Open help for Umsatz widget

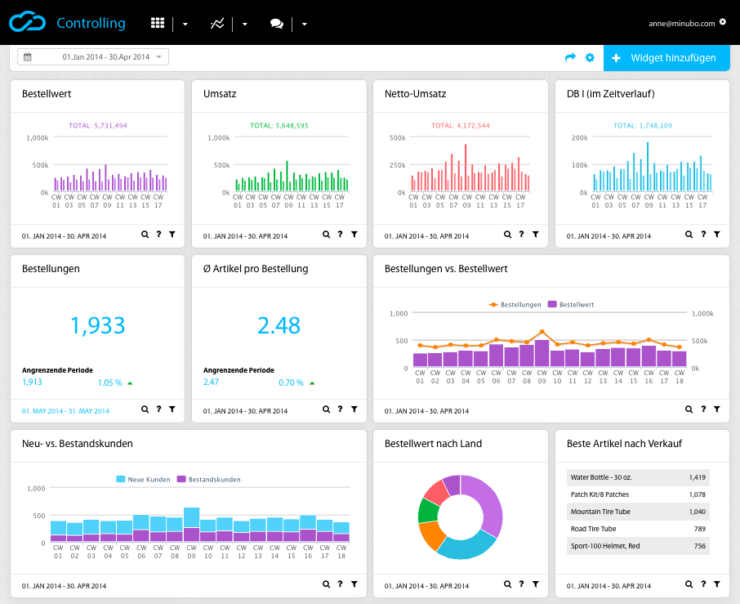(340, 234)
